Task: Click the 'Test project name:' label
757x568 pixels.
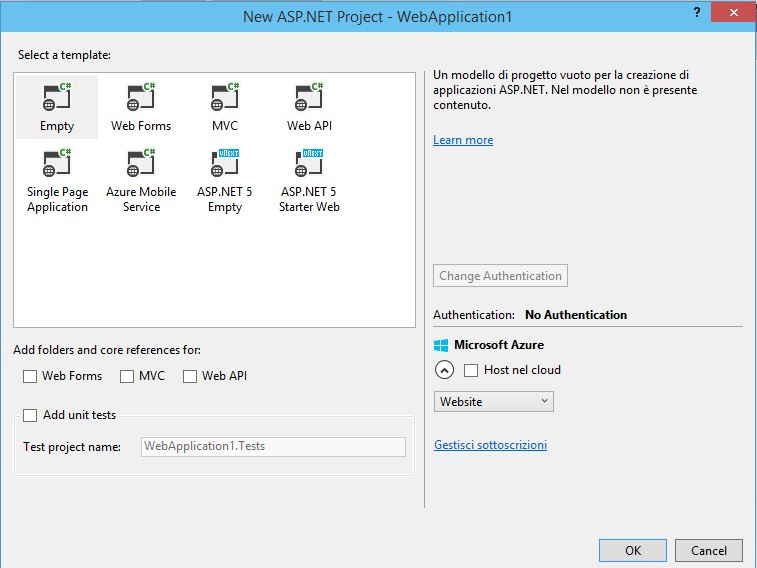Action: 72,447
